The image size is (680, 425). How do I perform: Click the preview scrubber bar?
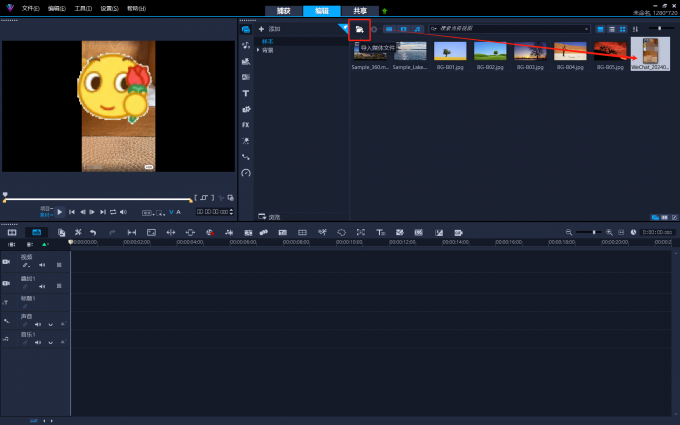[98, 199]
